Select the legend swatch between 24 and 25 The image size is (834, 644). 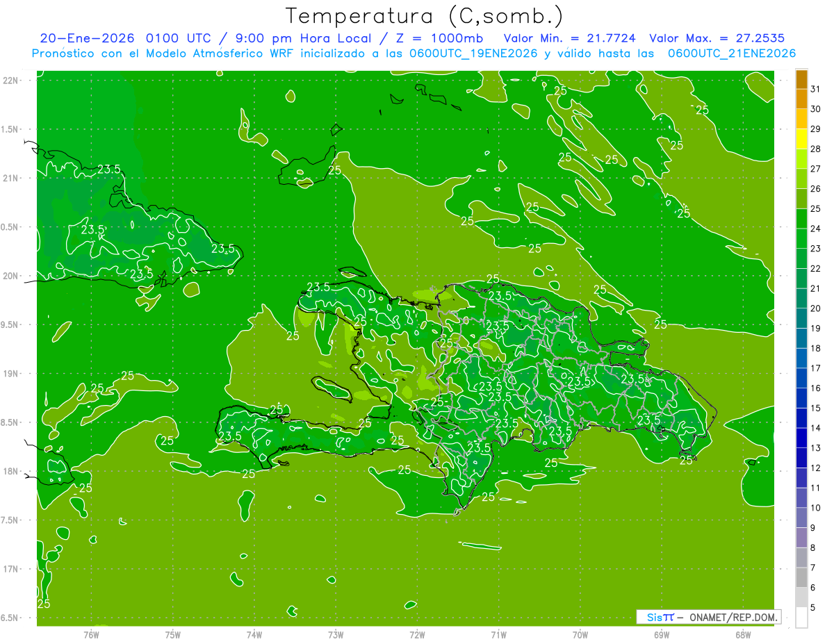(801, 219)
